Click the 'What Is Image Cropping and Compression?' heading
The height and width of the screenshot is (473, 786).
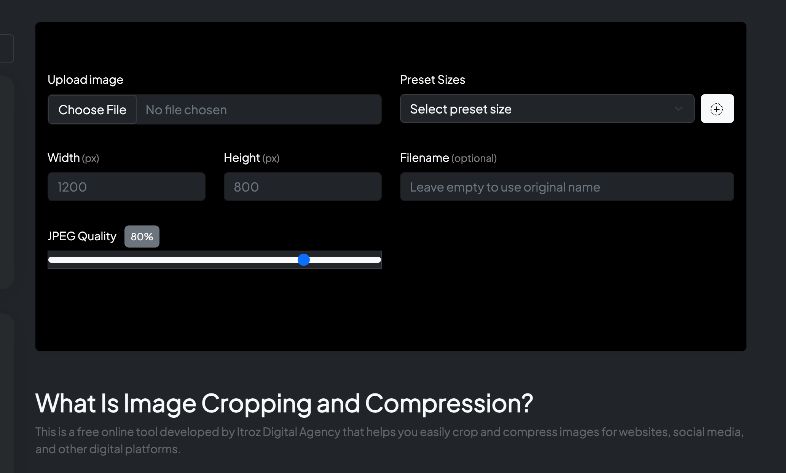click(x=284, y=403)
